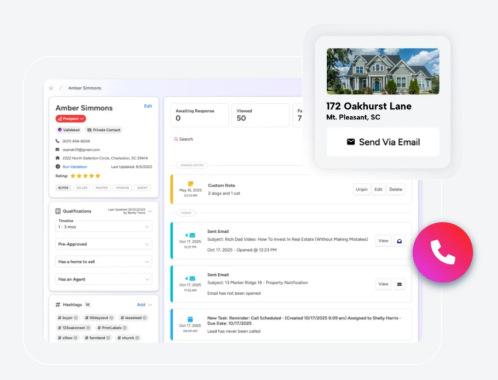
Task: Click the "Lead has never been called" text
Action: [234, 331]
